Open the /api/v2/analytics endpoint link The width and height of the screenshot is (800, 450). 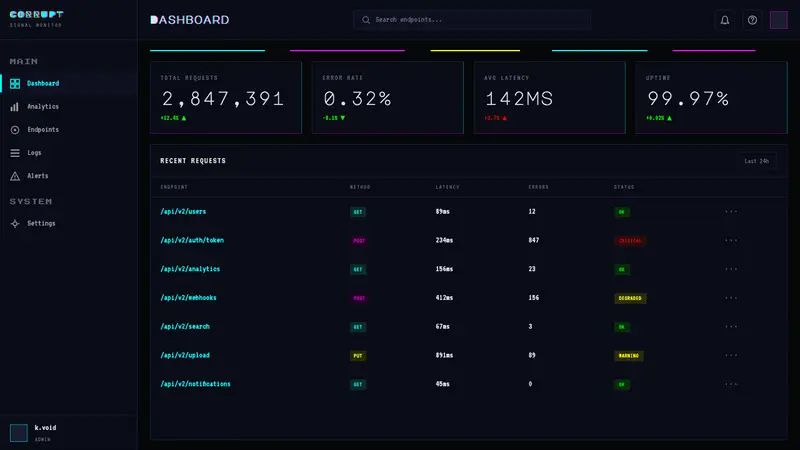pos(190,269)
